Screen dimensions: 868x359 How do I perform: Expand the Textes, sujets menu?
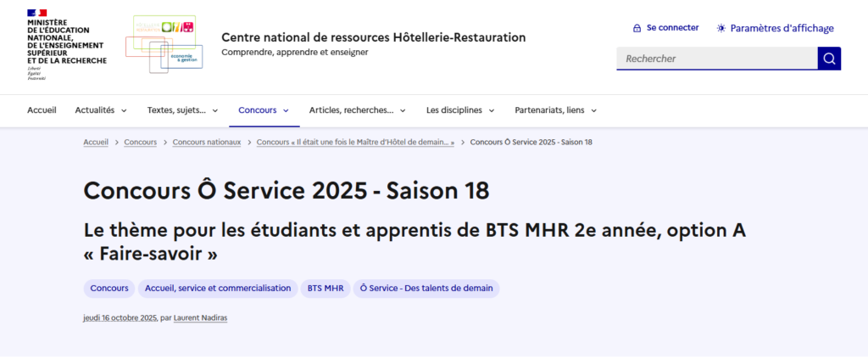coord(182,110)
